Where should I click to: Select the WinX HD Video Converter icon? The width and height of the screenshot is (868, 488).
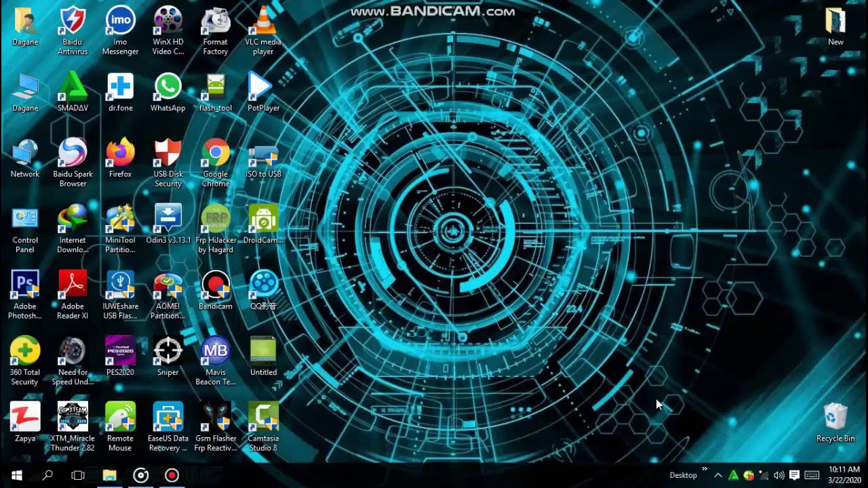(167, 30)
